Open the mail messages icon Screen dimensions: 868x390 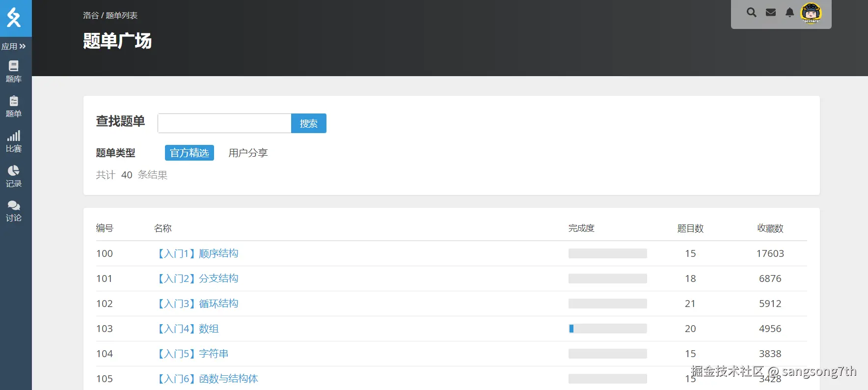click(771, 12)
